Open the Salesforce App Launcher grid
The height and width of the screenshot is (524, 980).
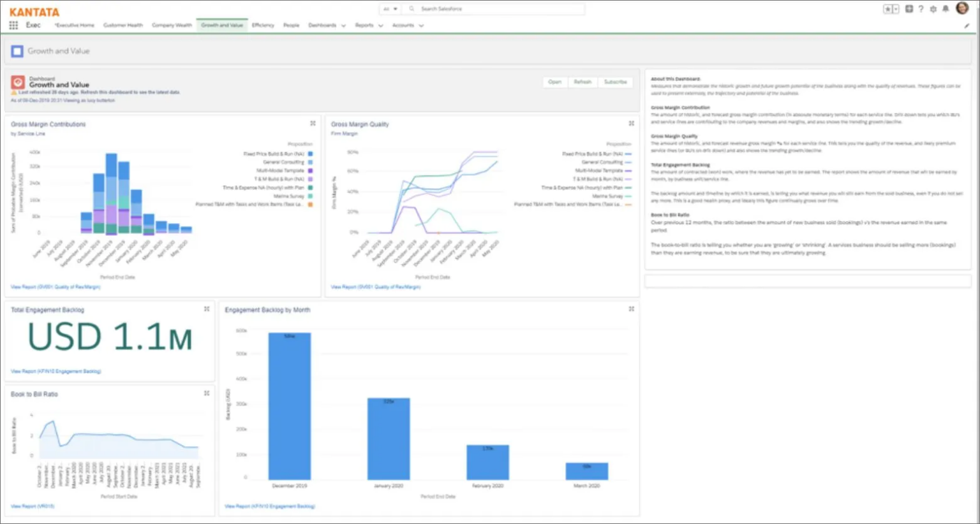pos(12,25)
